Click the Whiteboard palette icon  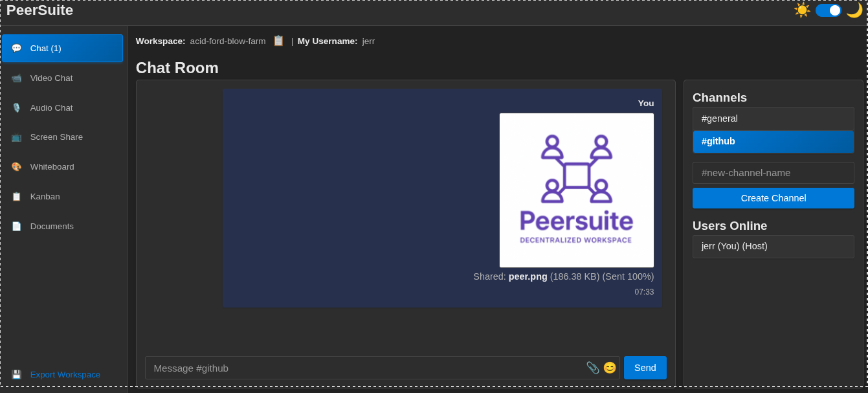(16, 167)
